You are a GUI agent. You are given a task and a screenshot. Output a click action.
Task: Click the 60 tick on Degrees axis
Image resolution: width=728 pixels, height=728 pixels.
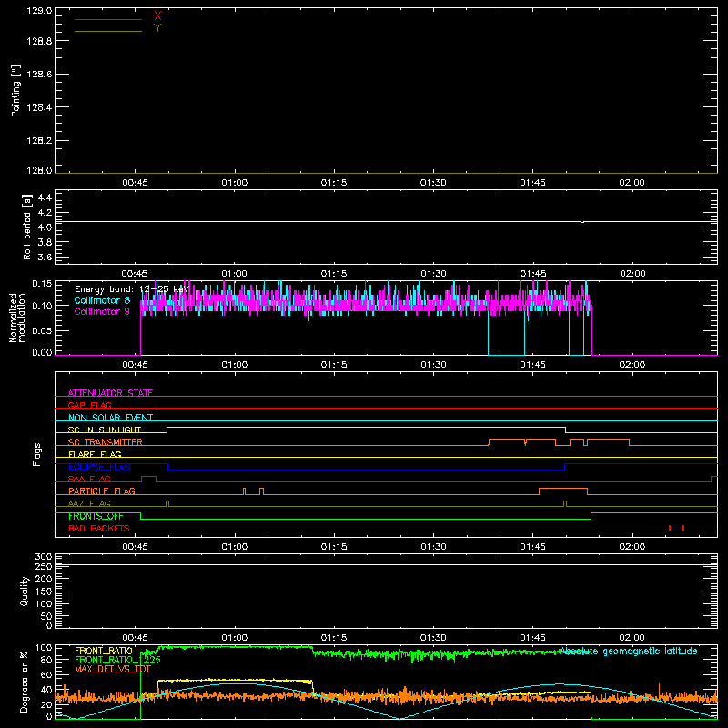click(47, 674)
